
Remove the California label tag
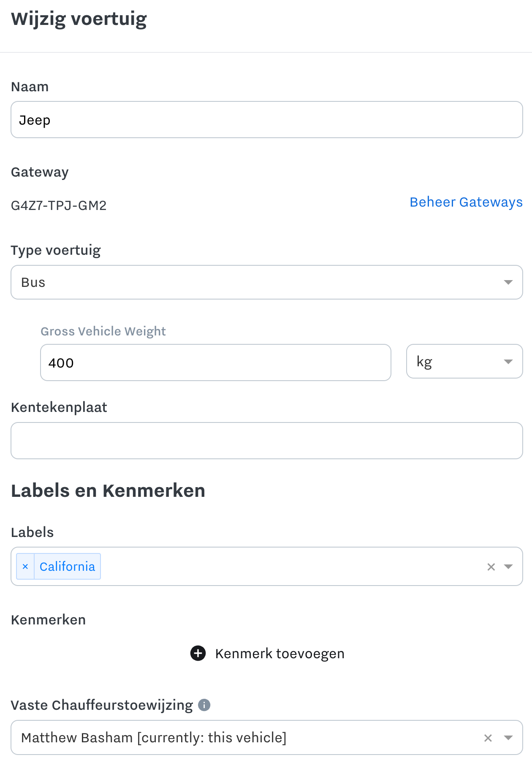25,567
